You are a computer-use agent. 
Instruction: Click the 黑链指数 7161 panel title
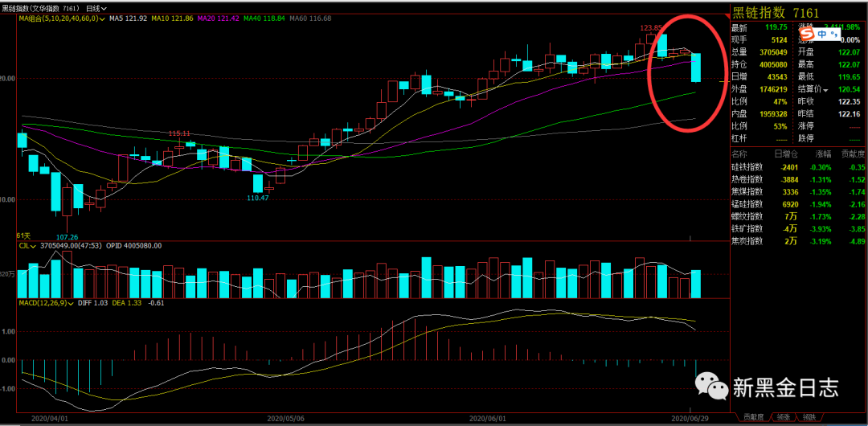(775, 12)
